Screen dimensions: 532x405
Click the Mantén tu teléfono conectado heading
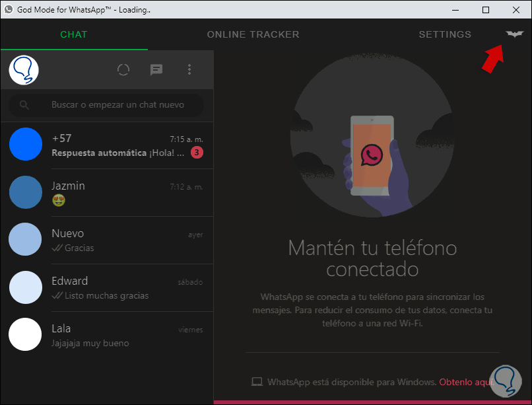click(372, 258)
